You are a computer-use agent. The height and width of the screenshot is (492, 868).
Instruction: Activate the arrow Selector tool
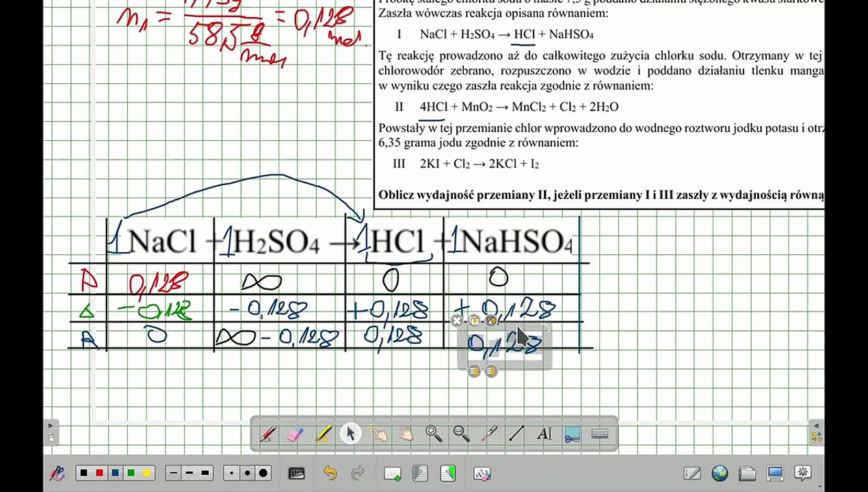click(x=351, y=434)
